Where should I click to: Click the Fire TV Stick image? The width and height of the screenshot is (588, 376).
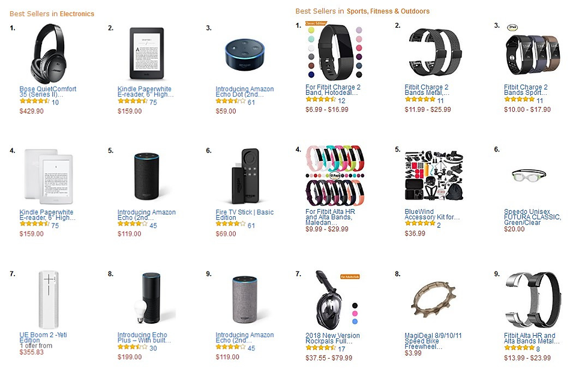click(244, 175)
